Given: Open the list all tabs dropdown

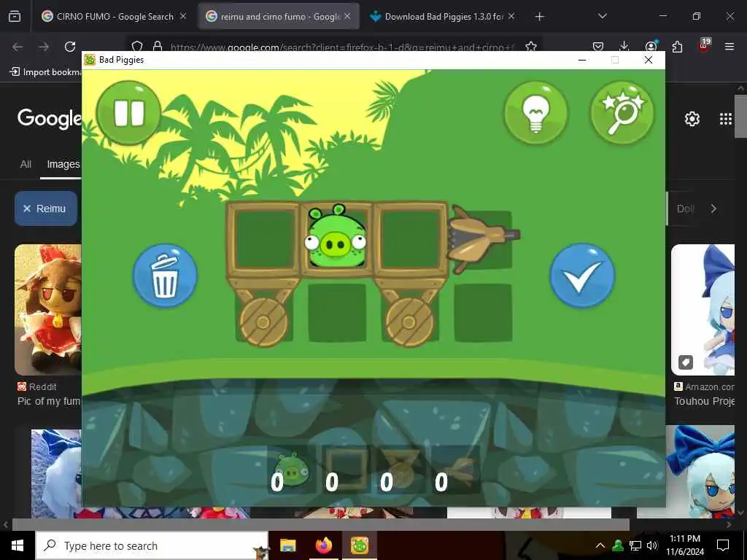Looking at the screenshot, I should (x=602, y=16).
